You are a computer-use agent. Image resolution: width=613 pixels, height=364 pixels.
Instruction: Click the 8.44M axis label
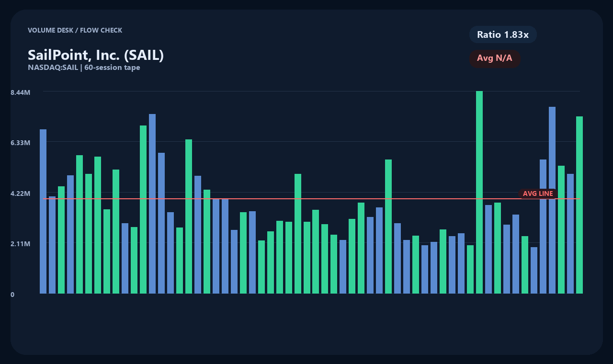[21, 92]
